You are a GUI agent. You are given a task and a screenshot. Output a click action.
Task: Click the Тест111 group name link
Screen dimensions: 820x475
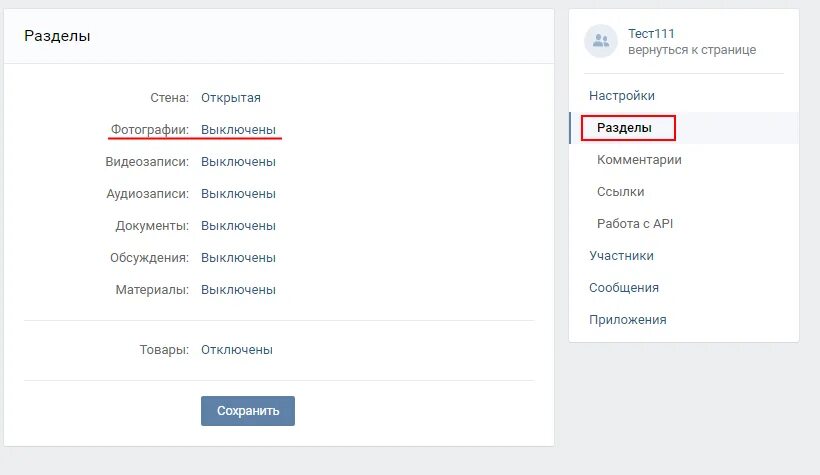[651, 34]
